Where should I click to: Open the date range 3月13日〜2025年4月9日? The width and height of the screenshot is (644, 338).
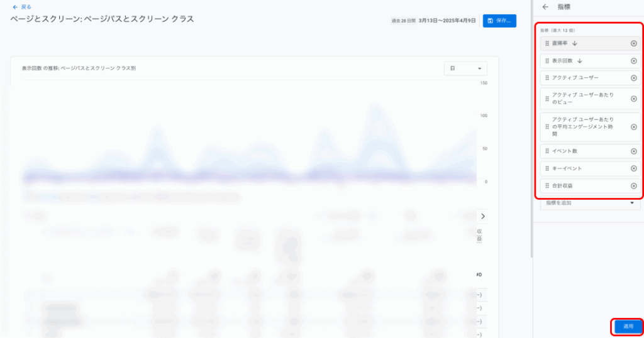447,21
